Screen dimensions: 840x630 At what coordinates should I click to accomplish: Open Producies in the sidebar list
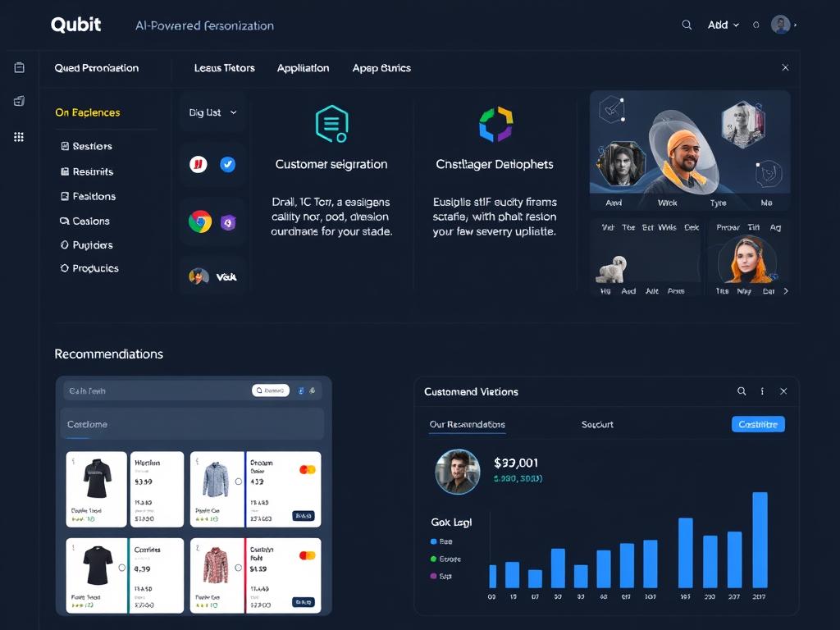[x=89, y=268]
